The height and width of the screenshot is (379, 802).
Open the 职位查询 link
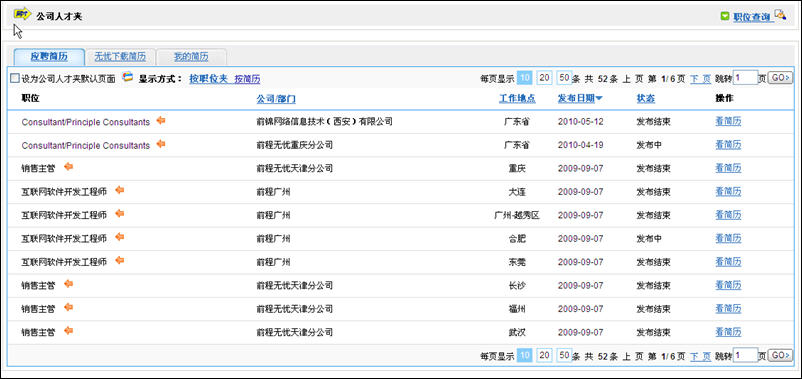click(x=751, y=17)
